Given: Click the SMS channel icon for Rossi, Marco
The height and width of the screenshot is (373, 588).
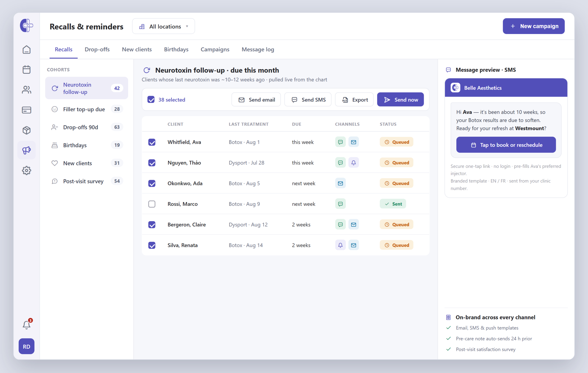Looking at the screenshot, I should pos(340,204).
